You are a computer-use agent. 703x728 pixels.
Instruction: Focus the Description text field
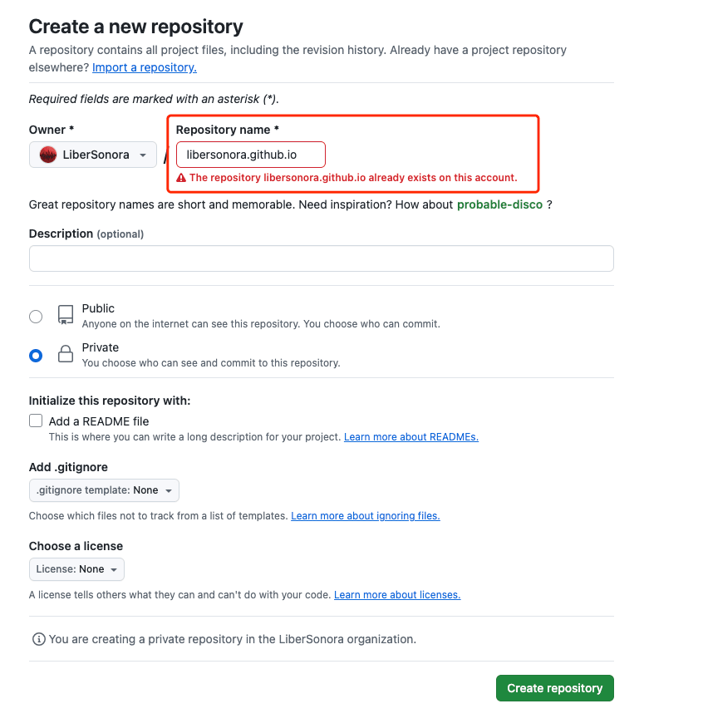click(322, 258)
